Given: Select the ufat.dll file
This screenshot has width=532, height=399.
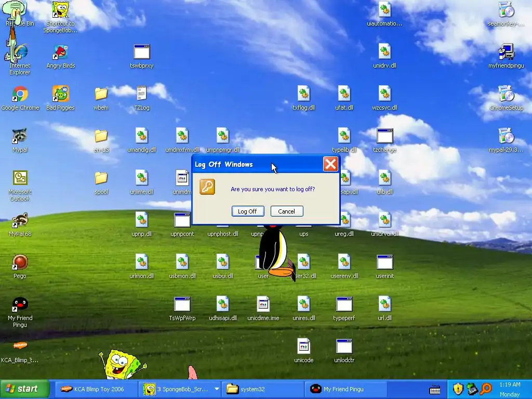Looking at the screenshot, I should tap(344, 98).
